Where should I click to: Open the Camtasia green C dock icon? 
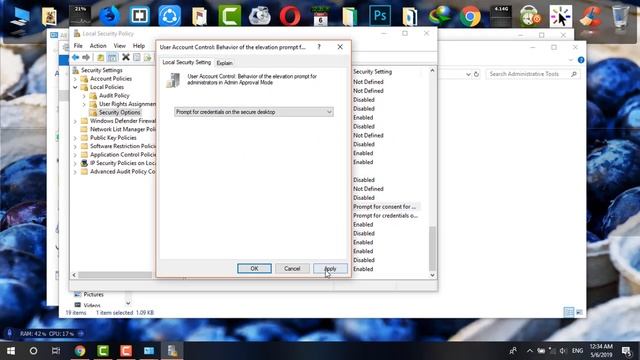(x=230, y=16)
